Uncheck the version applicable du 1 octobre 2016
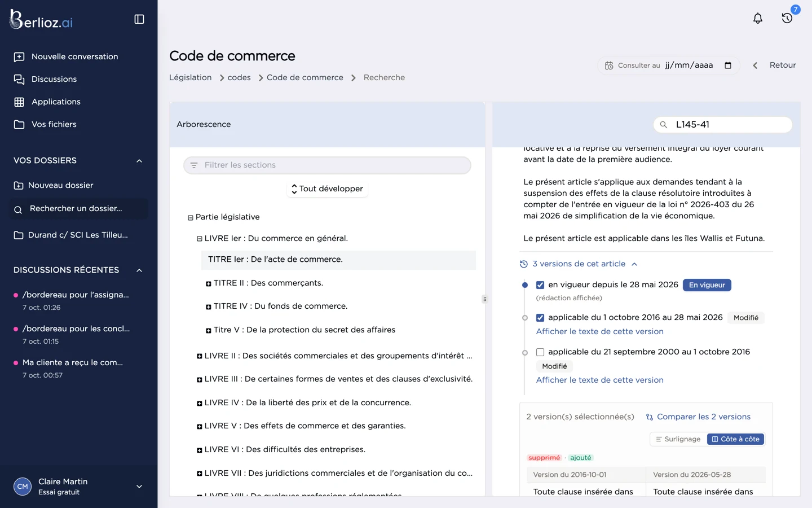 pyautogui.click(x=540, y=318)
